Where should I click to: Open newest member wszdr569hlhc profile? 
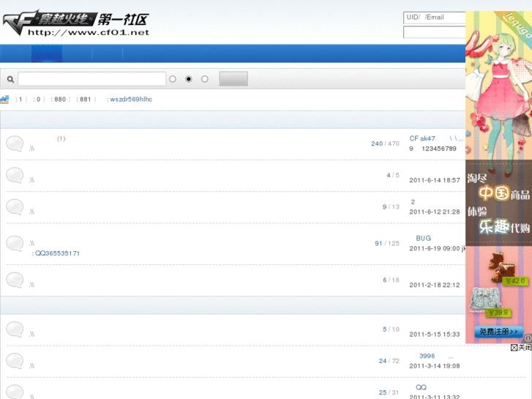[x=131, y=99]
